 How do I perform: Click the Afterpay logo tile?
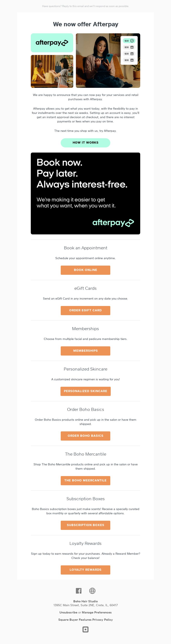point(52,43)
